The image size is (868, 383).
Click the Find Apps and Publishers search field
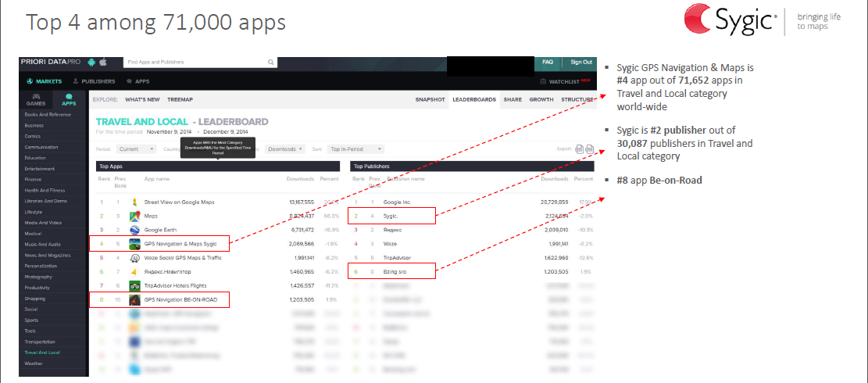tap(200, 63)
